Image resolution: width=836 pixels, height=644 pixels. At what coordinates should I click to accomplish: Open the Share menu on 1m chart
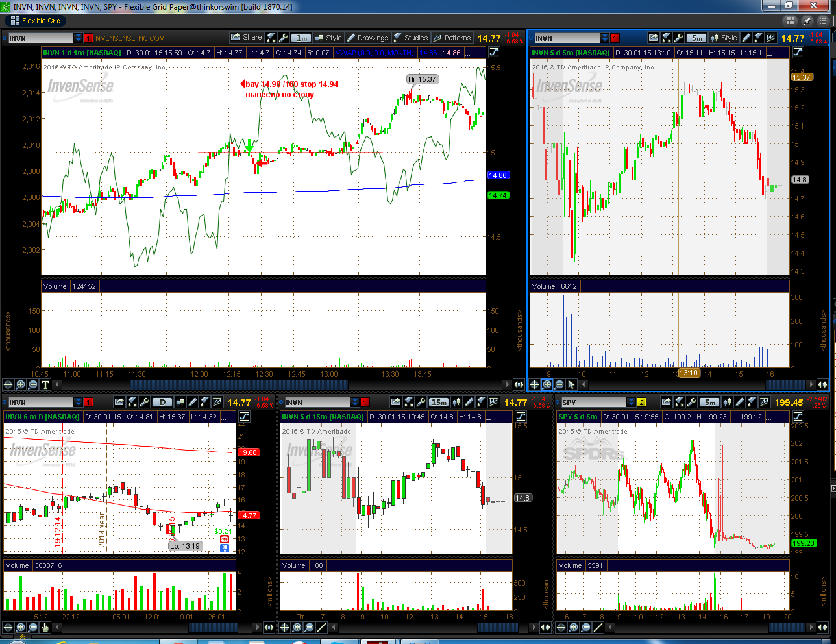(x=247, y=38)
